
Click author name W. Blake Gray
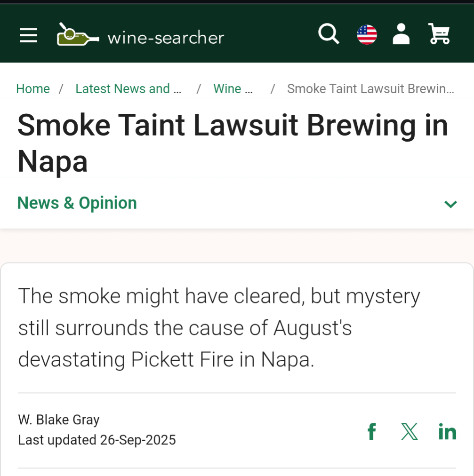(x=59, y=420)
